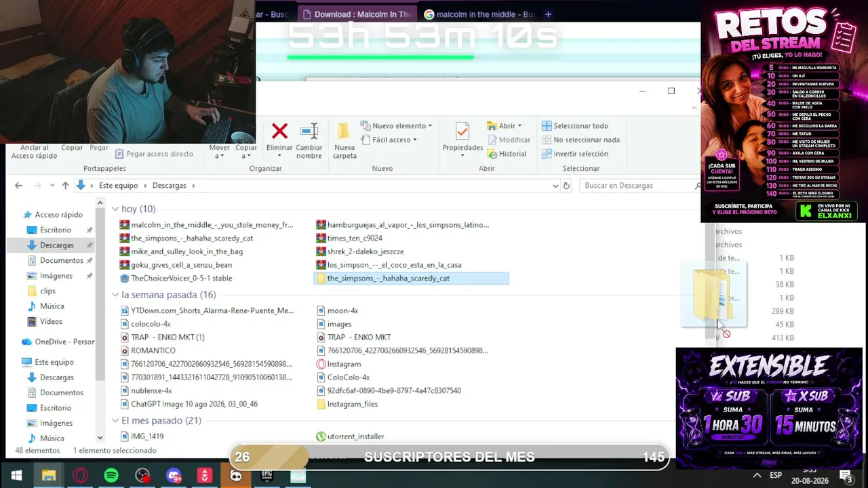Open the clips folder in the sidebar
Viewport: 868px width, 488px height.
click(x=41, y=291)
